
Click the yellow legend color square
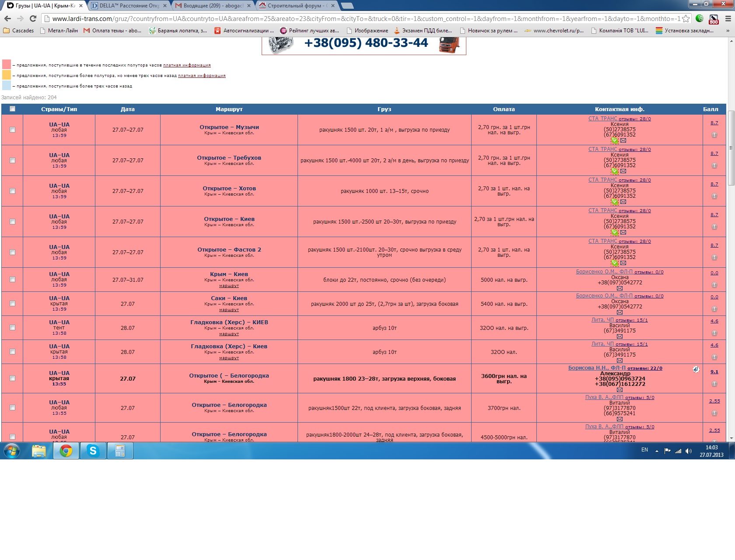(x=7, y=75)
